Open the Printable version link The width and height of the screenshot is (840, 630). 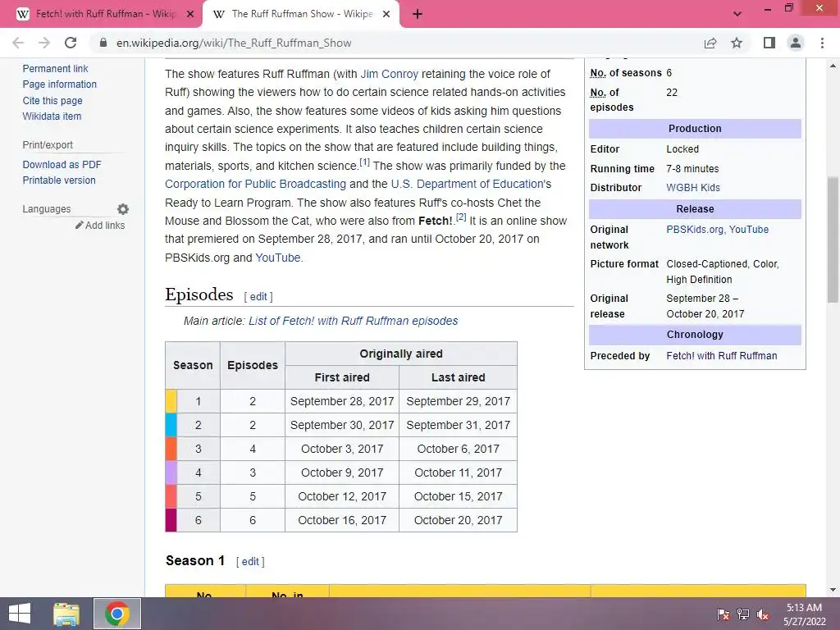click(x=59, y=180)
